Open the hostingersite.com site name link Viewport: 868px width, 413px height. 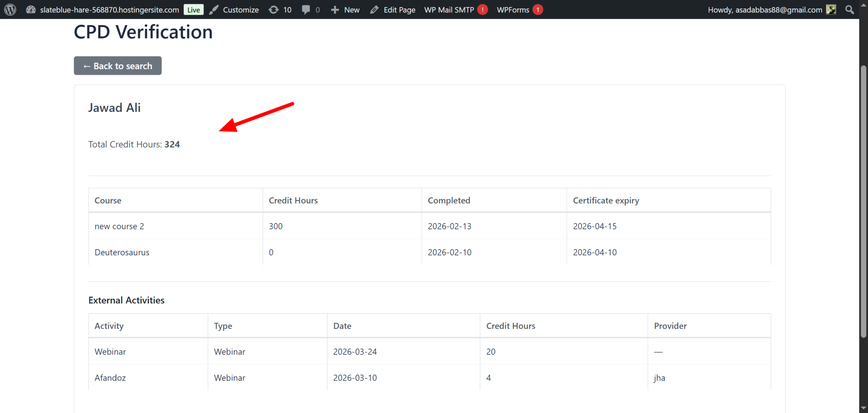[109, 9]
